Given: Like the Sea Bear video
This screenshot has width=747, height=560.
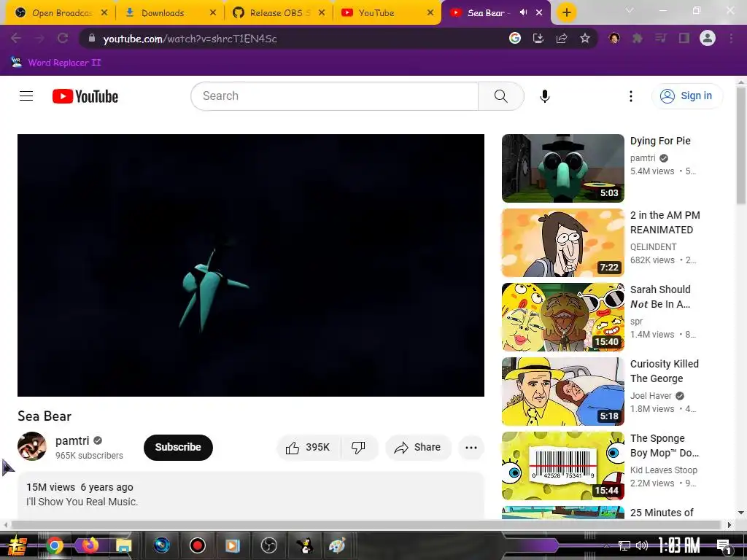Looking at the screenshot, I should (308, 447).
